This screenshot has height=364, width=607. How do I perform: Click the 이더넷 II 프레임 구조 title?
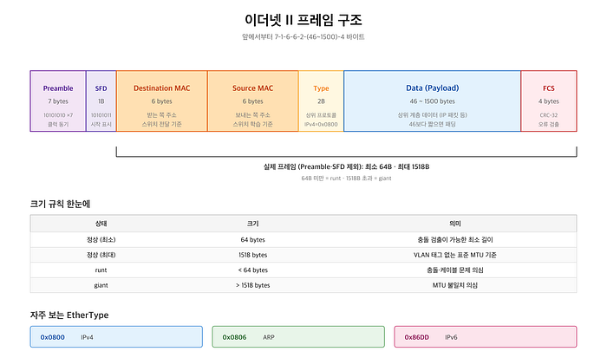pyautogui.click(x=303, y=20)
